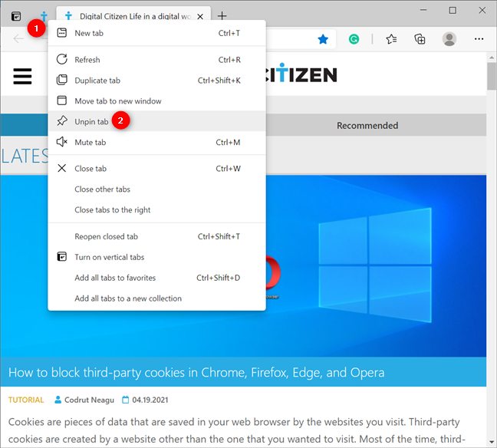Open a new tab with the plus button
The height and width of the screenshot is (448, 497).
[222, 15]
